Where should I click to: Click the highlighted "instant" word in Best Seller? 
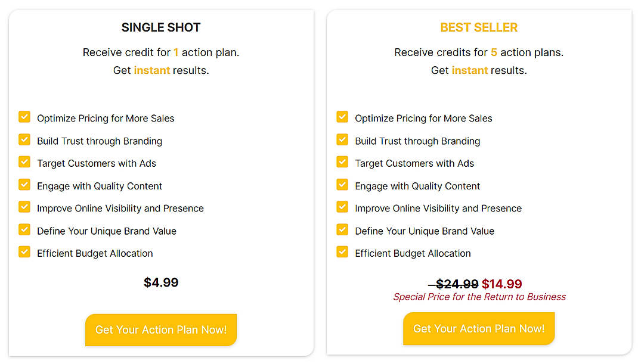pyautogui.click(x=470, y=70)
